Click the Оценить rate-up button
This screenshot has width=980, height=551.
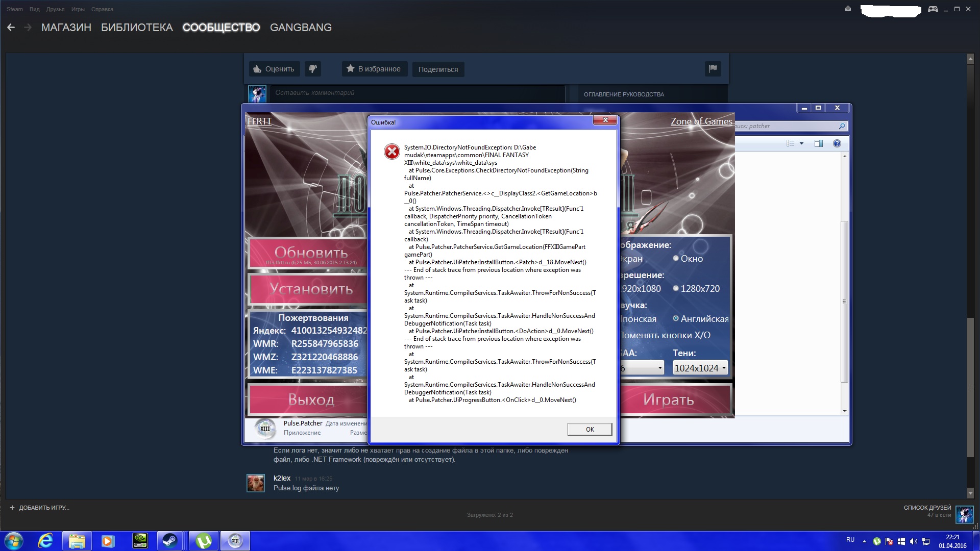[x=274, y=69]
